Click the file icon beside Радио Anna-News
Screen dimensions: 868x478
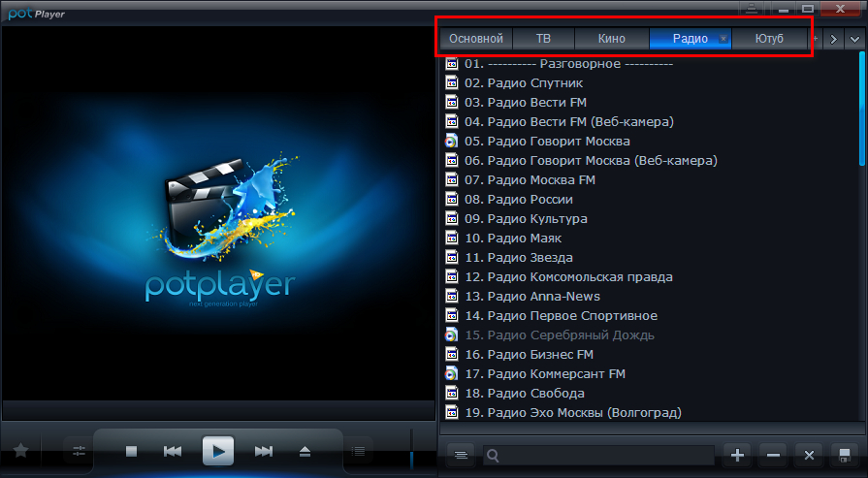coord(452,296)
